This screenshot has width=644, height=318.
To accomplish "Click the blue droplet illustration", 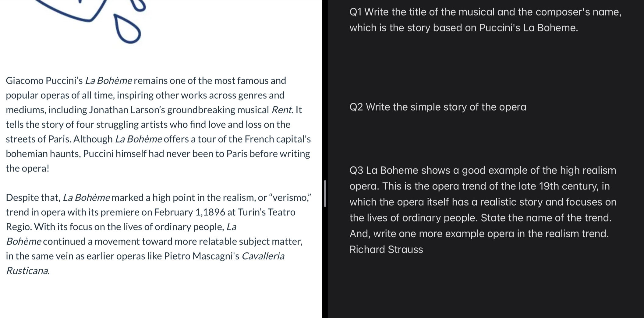I will 127,28.
